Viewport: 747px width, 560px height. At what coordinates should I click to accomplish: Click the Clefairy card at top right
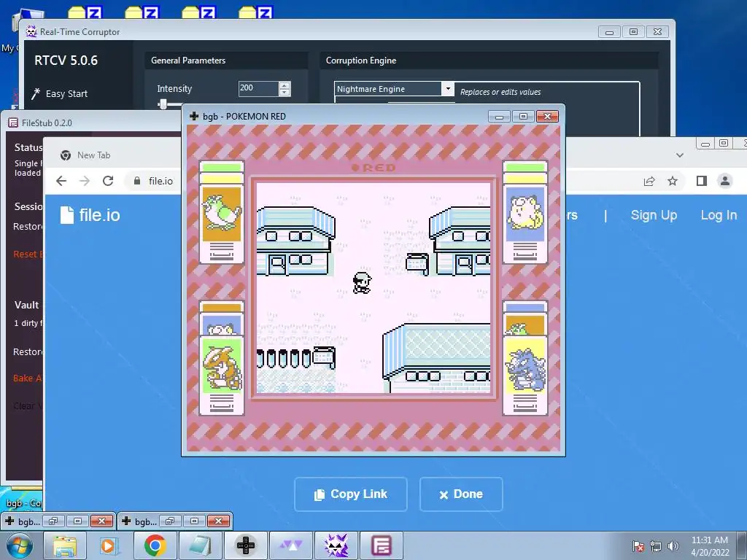525,212
